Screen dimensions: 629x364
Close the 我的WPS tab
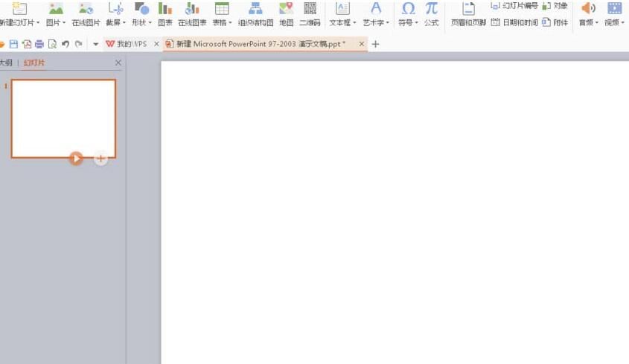tap(156, 44)
